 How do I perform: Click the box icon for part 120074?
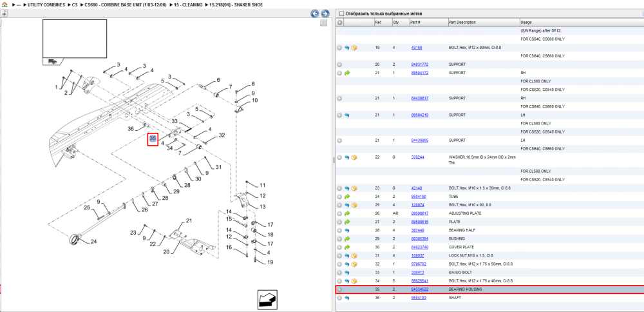point(354,205)
